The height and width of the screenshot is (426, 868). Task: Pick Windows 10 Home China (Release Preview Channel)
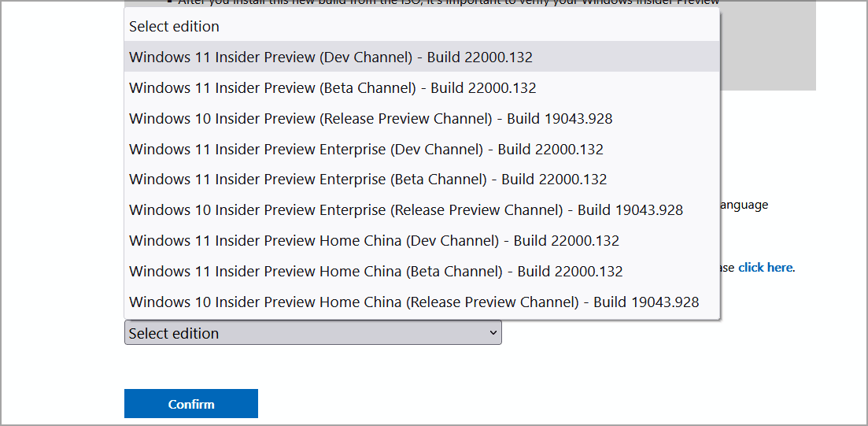pyautogui.click(x=413, y=302)
